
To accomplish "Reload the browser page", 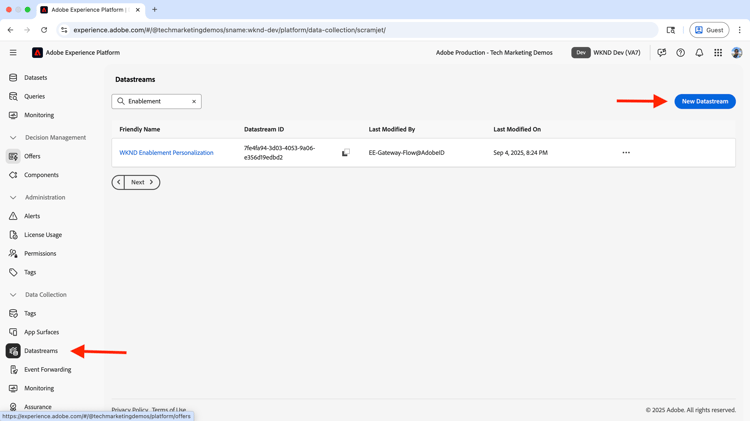I will point(44,30).
